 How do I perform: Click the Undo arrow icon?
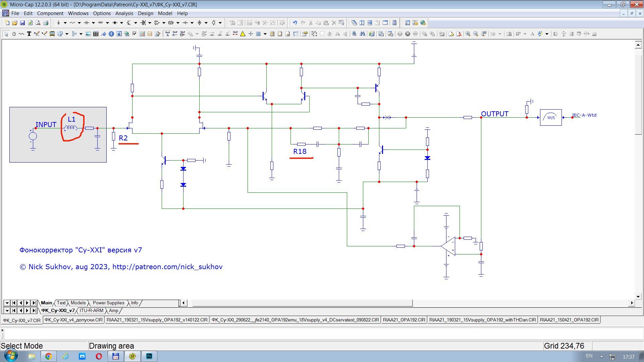295,23
